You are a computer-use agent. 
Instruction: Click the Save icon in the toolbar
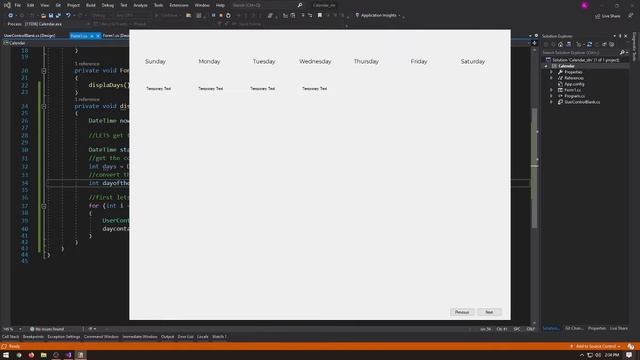[x=51, y=16]
